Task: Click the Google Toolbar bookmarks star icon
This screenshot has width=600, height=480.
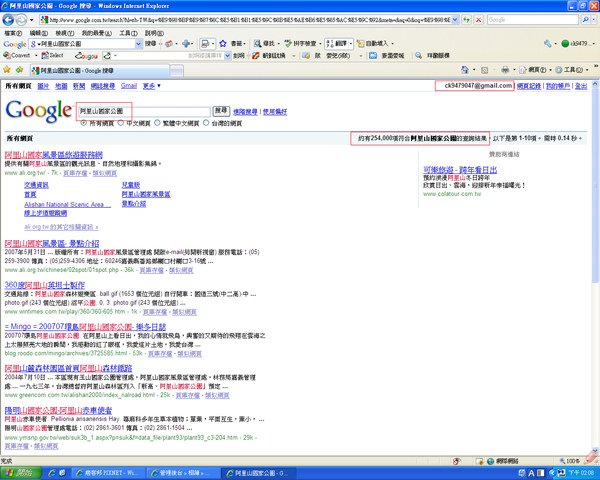Action: coord(223,44)
